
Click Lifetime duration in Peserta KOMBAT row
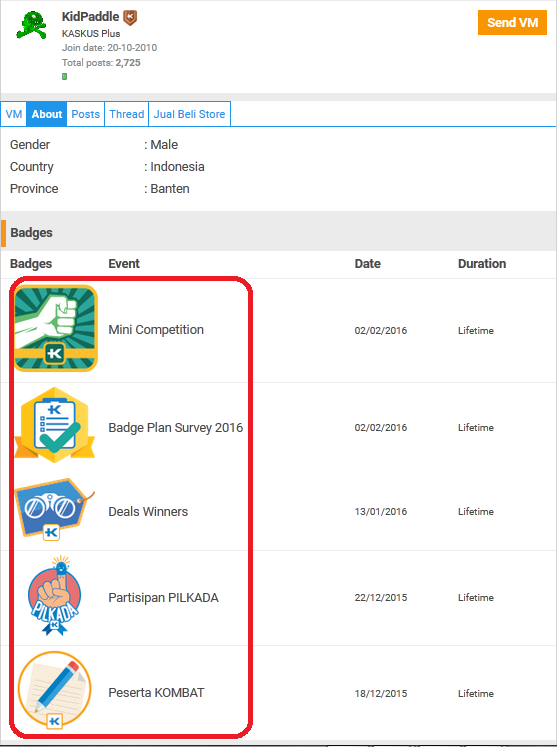(476, 694)
